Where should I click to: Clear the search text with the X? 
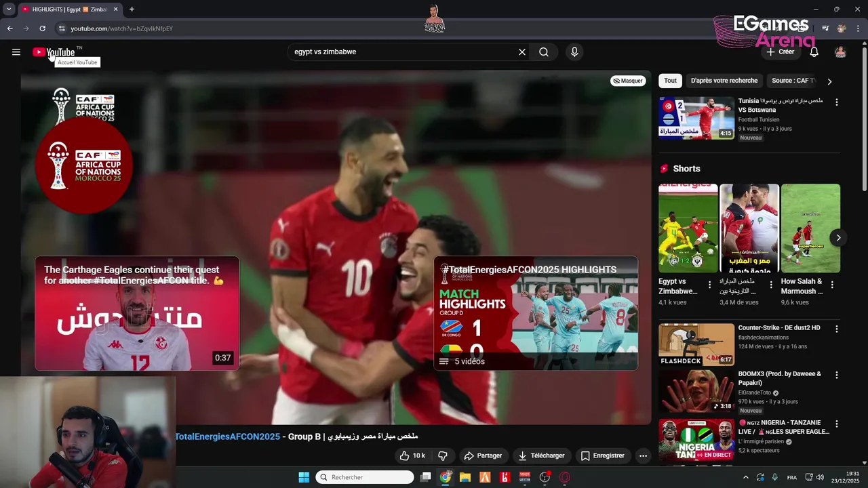[522, 52]
